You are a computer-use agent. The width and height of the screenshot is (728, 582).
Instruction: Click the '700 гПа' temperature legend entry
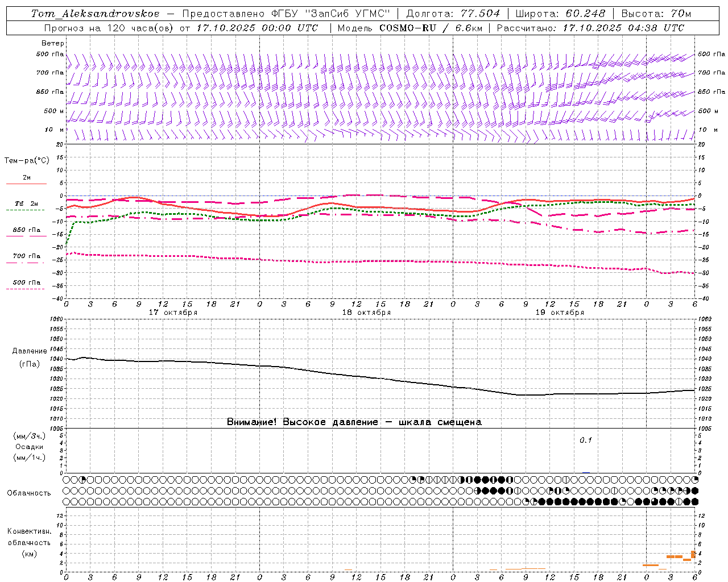tap(27, 256)
